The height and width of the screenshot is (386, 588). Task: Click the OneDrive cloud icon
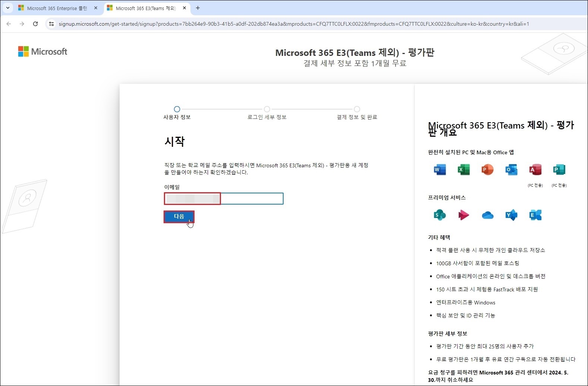tap(487, 215)
